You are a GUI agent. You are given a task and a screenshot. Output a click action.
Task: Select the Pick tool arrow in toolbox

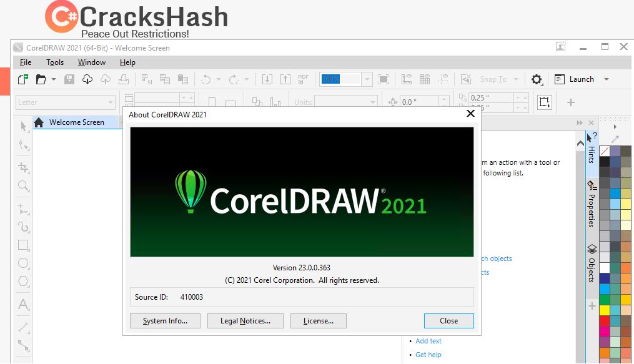tap(24, 127)
